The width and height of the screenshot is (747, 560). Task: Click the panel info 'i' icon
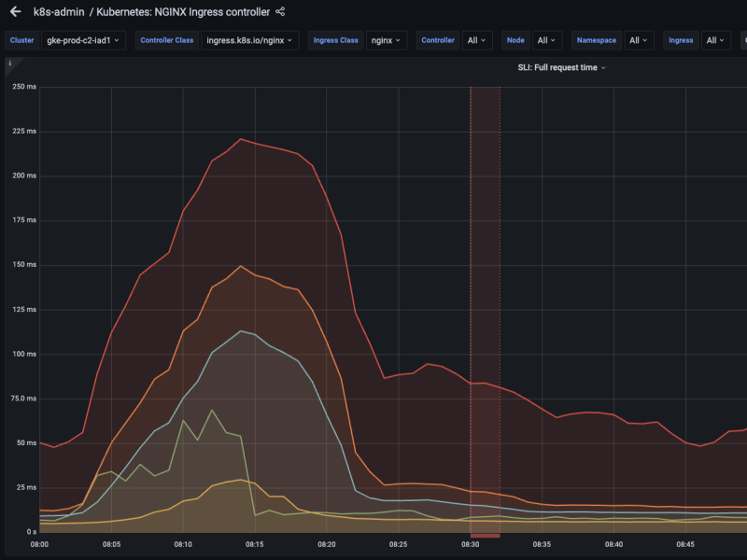9,63
